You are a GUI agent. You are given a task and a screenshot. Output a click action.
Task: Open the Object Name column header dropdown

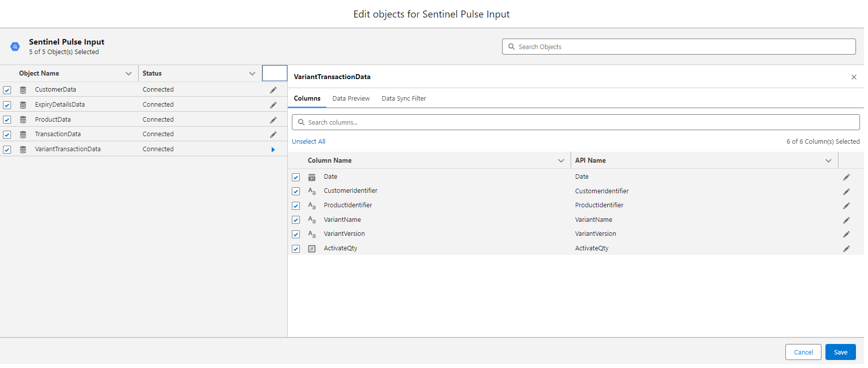click(129, 74)
